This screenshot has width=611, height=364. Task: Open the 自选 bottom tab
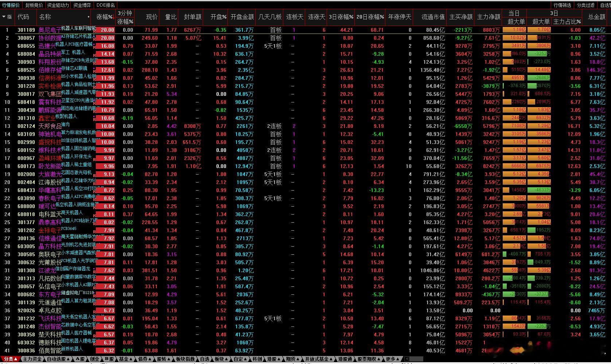point(205,359)
